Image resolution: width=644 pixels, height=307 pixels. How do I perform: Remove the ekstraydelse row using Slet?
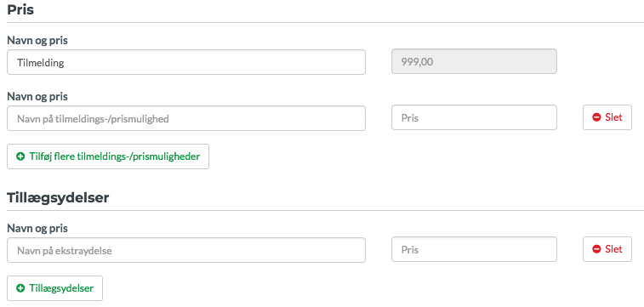607,249
